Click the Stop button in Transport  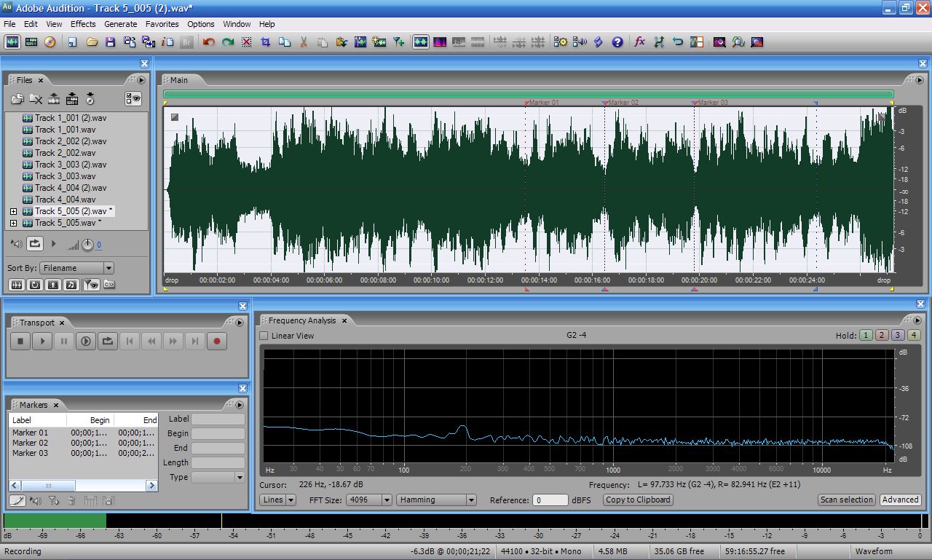click(20, 341)
